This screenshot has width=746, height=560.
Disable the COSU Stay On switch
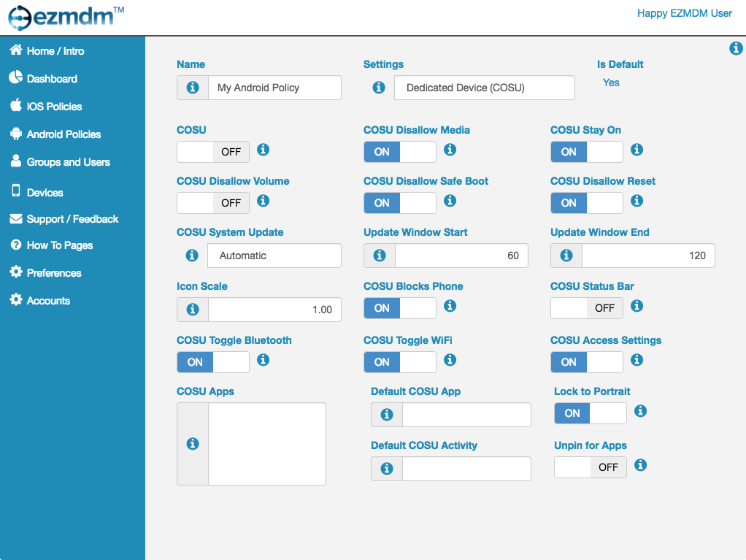[x=587, y=152]
